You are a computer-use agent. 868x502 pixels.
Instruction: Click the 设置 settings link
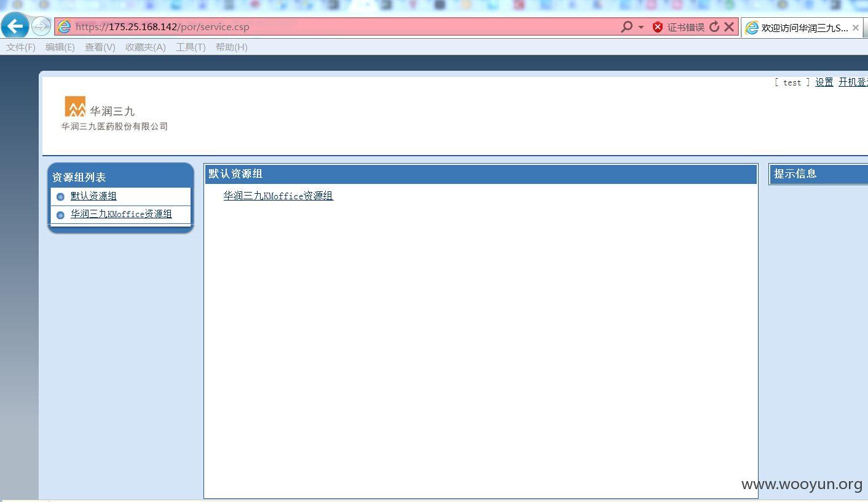824,82
